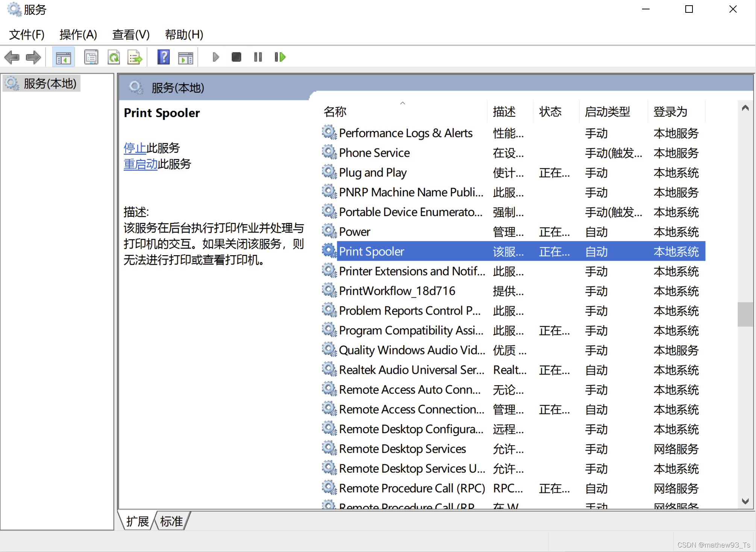Click the 重启动 service link

click(140, 164)
